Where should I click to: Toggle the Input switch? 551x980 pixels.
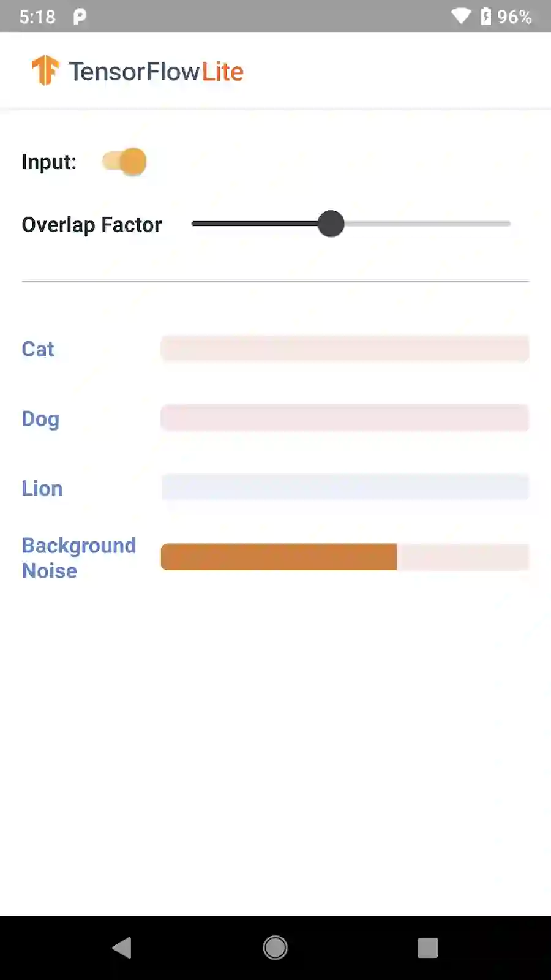[x=125, y=162]
